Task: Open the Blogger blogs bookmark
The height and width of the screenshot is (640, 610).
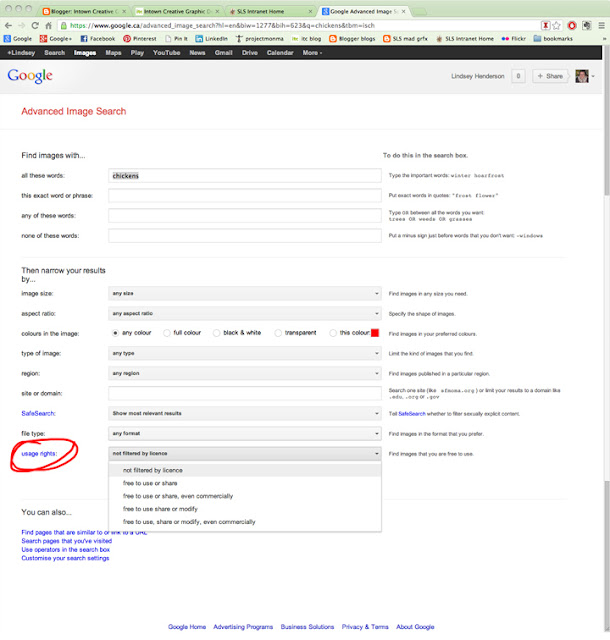Action: tap(352, 39)
